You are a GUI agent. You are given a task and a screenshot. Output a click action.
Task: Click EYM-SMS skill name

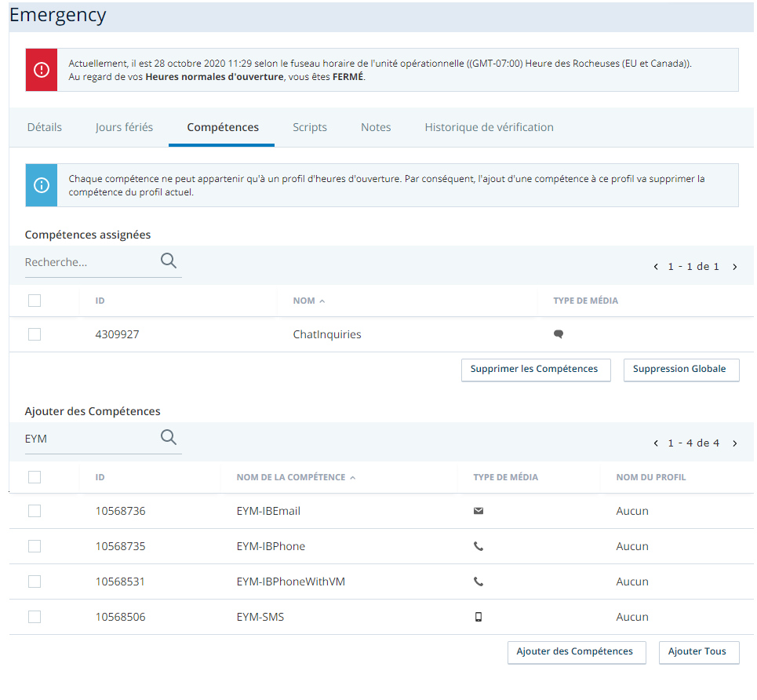(260, 617)
